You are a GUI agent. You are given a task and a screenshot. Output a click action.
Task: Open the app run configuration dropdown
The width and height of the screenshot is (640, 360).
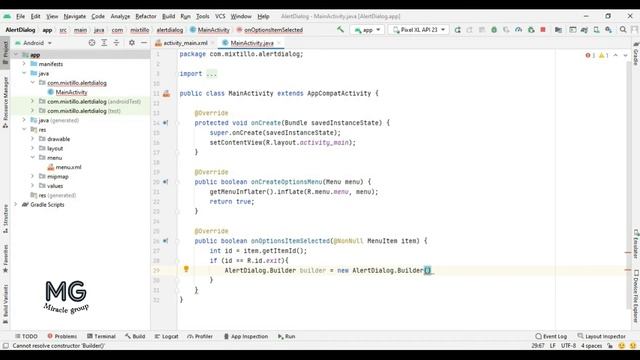[368, 30]
